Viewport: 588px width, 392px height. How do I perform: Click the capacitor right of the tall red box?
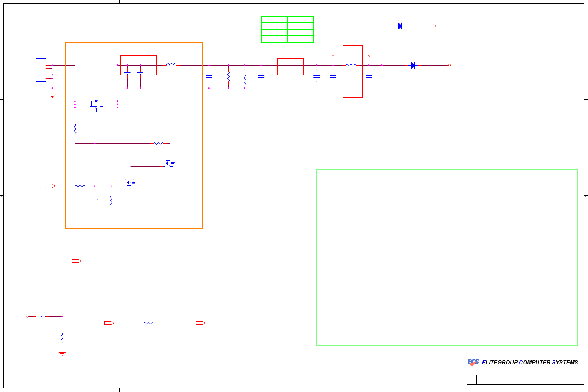(369, 76)
